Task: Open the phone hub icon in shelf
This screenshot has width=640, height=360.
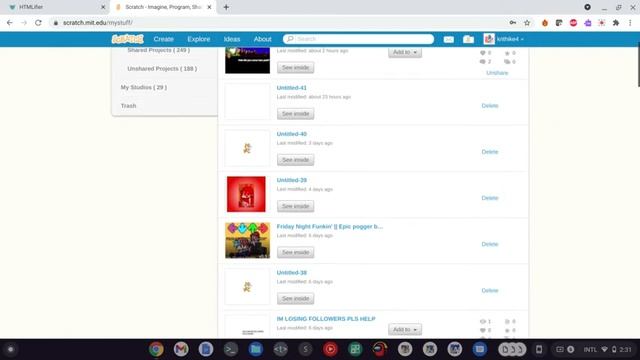Action: point(539,349)
